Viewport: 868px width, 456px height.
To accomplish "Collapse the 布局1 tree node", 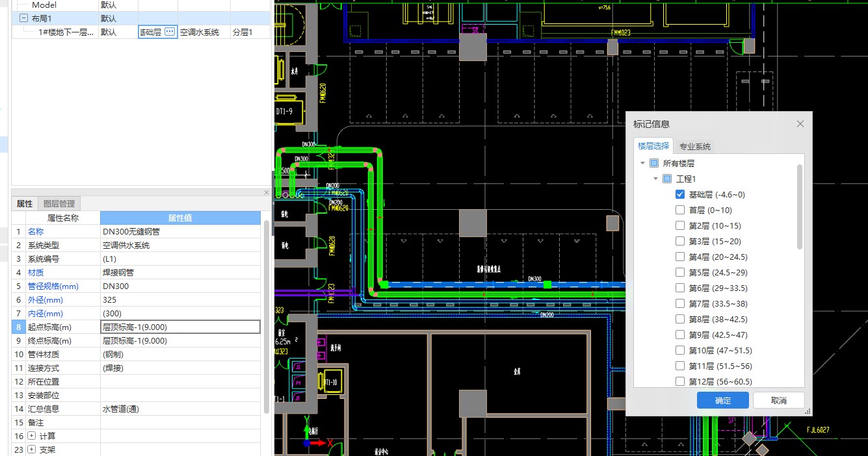I will (24, 18).
